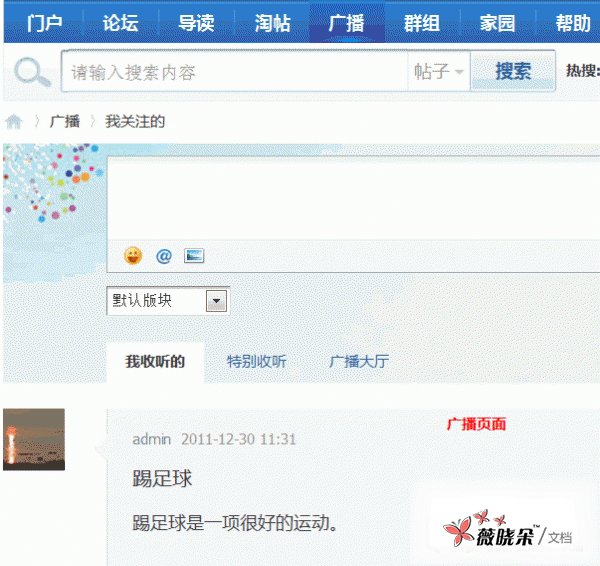Select the 我收听的 tab
The image size is (600, 566).
(x=155, y=362)
